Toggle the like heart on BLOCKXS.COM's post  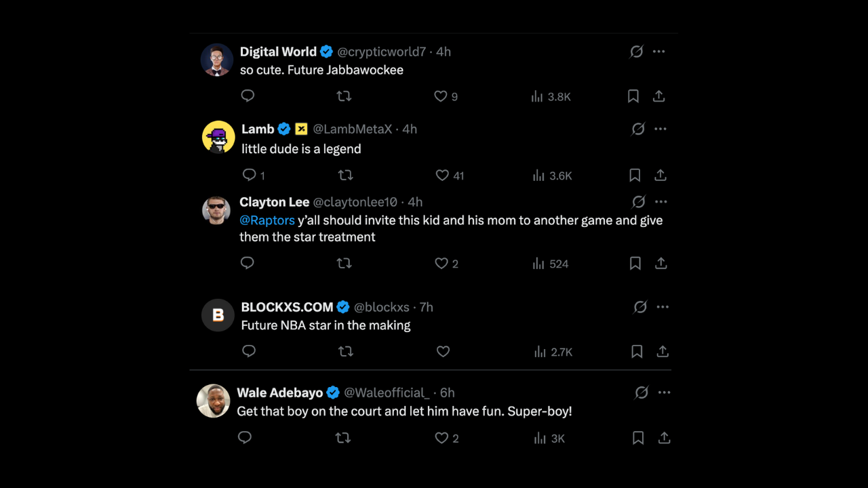click(443, 352)
